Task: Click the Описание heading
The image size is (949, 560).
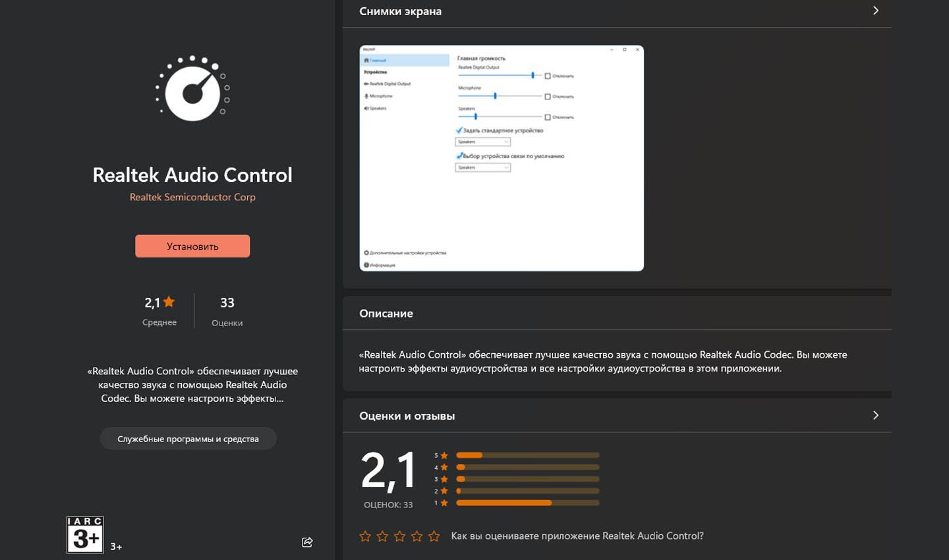Action: [x=386, y=314]
